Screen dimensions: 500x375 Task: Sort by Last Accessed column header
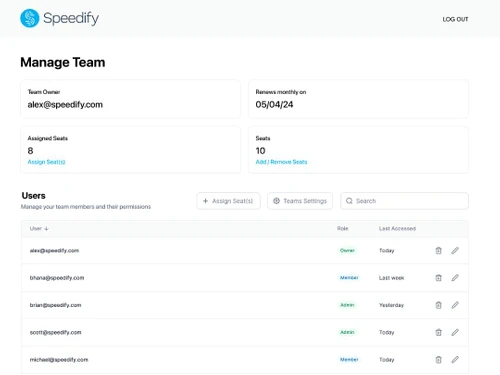[397, 229]
